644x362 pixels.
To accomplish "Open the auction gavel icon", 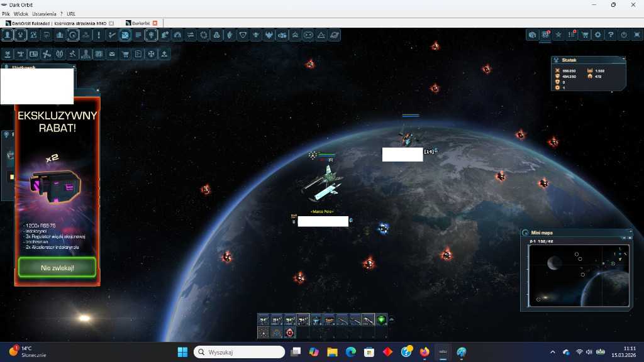I will (73, 54).
